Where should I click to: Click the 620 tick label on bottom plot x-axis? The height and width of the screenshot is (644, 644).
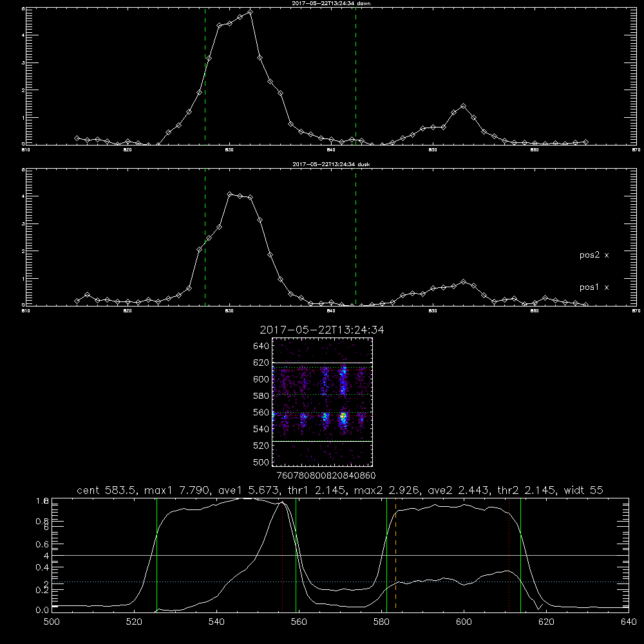point(546,622)
